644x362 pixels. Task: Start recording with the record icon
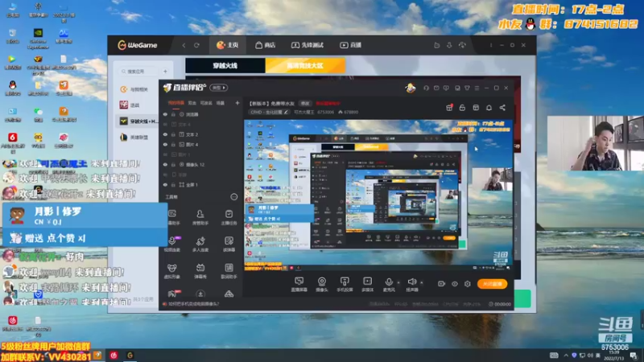(441, 284)
